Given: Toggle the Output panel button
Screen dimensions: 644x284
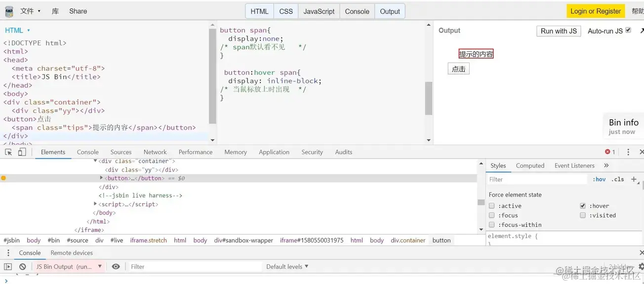Looking at the screenshot, I should pos(390,11).
